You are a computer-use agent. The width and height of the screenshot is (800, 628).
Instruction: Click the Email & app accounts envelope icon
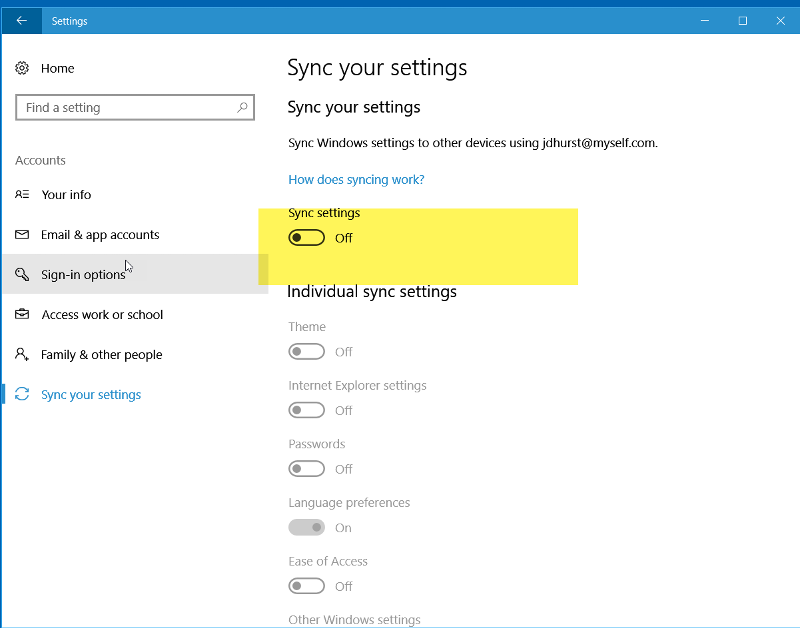pyautogui.click(x=22, y=235)
